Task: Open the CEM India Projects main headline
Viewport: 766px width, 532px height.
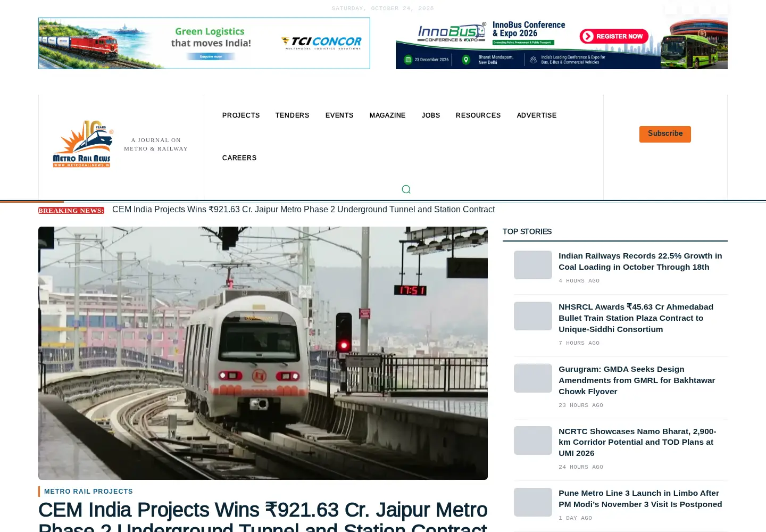Action: click(263, 516)
